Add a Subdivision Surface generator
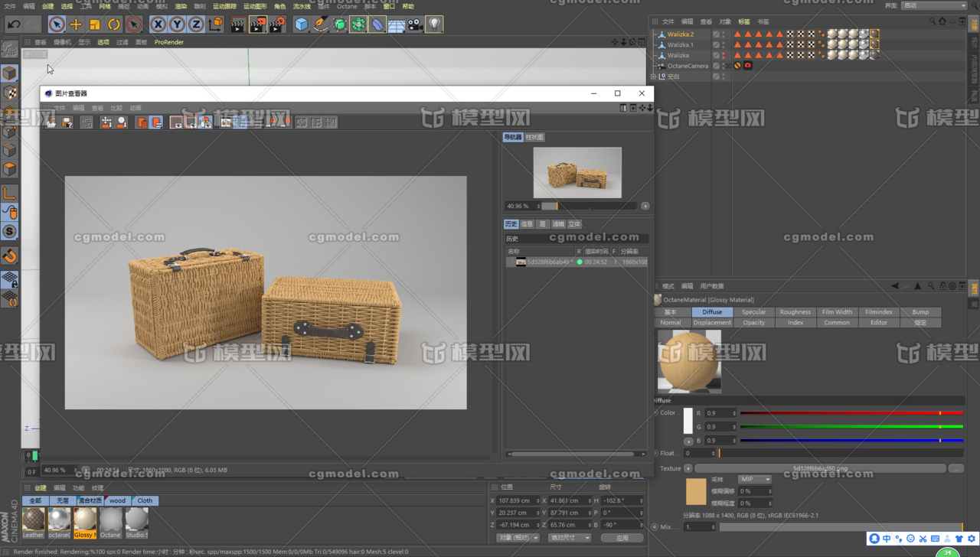This screenshot has height=557, width=980. 340,24
